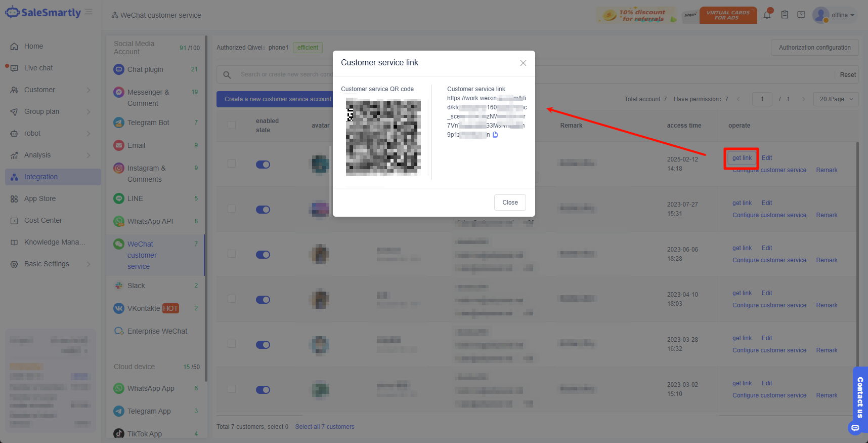868x443 pixels.
Task: Open App Store in the sidebar
Action: coord(53,198)
